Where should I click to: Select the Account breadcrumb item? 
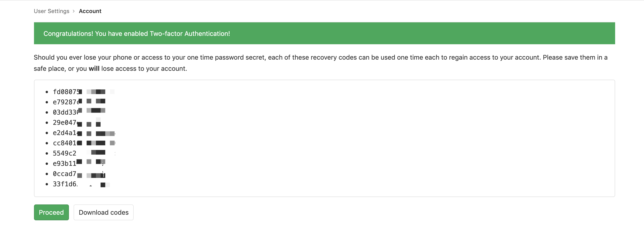(90, 11)
